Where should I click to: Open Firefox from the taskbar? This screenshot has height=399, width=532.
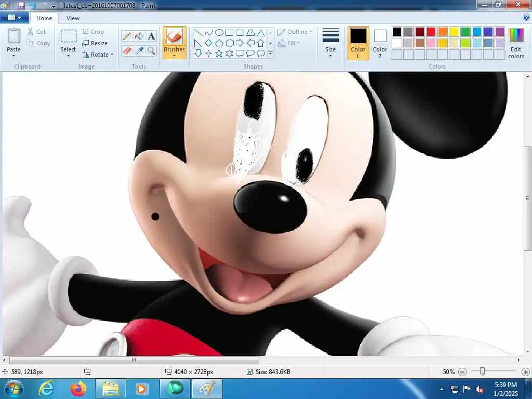(78, 389)
